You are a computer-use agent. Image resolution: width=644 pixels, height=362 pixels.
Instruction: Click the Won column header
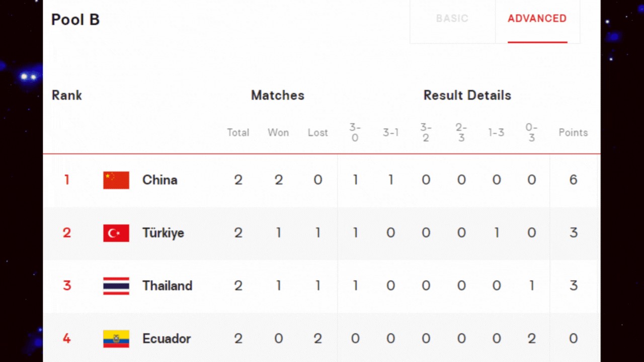(278, 133)
